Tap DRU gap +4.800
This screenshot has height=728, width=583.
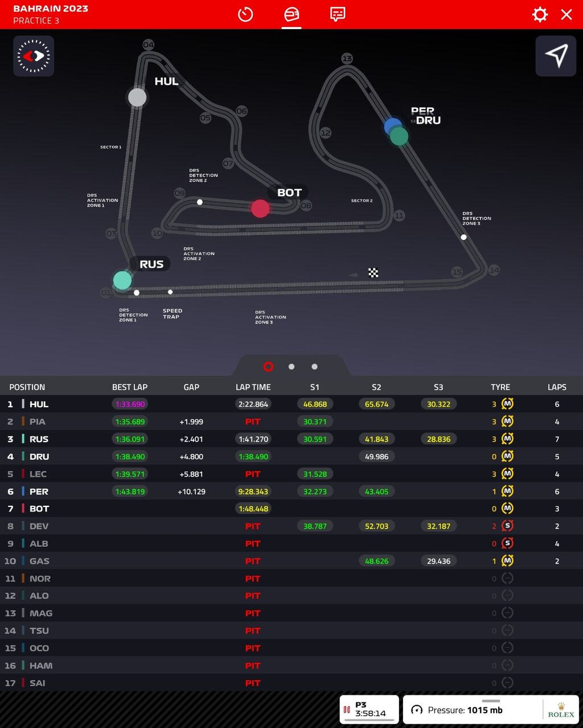pos(191,456)
